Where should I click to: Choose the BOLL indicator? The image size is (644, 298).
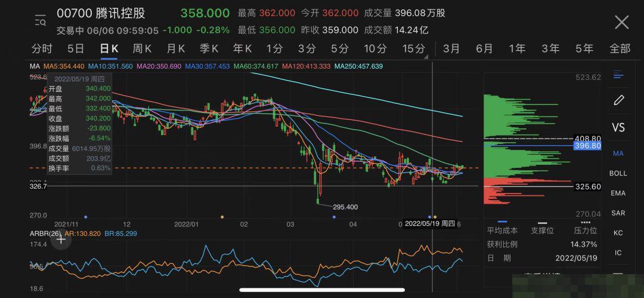pyautogui.click(x=618, y=173)
